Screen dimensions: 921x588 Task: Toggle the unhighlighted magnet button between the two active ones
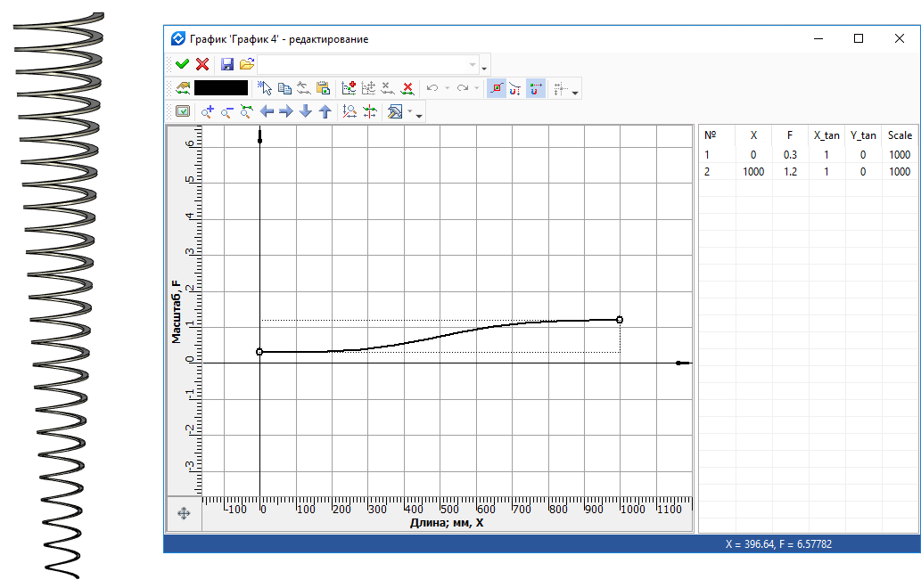point(515,88)
